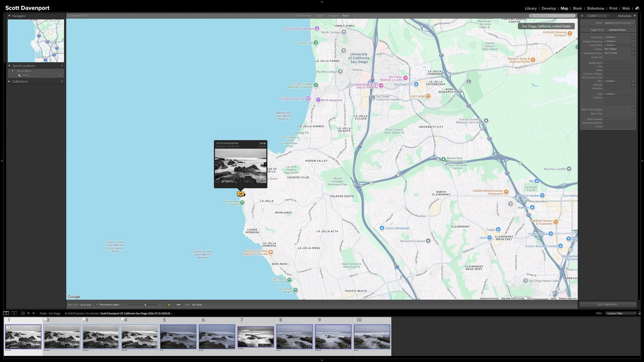
Task: Click the zoom in plus icon on map toolbar
Action: tap(160, 305)
